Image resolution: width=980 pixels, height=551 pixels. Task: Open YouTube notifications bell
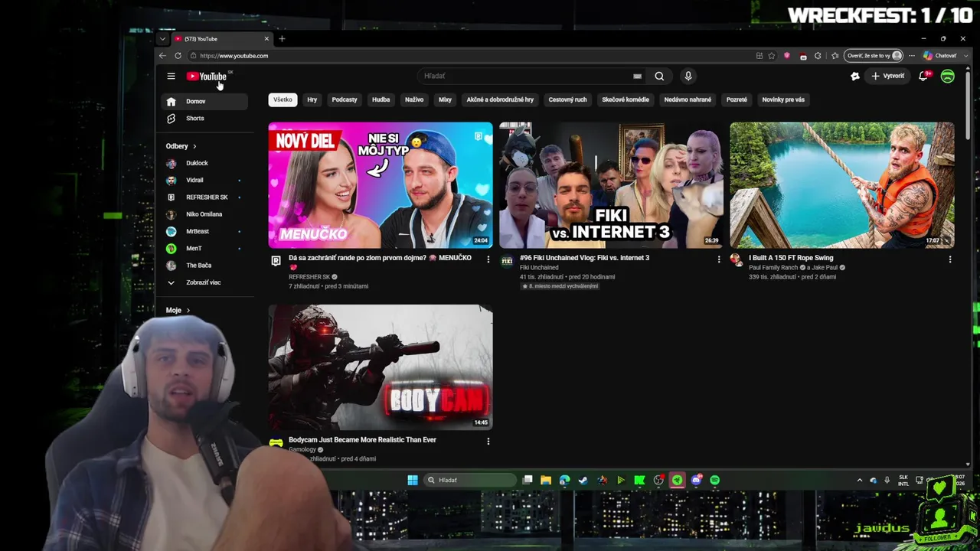click(x=923, y=76)
